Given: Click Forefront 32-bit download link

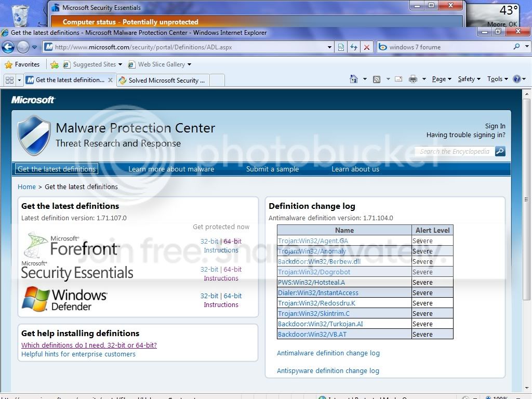Looking at the screenshot, I should click(209, 241).
